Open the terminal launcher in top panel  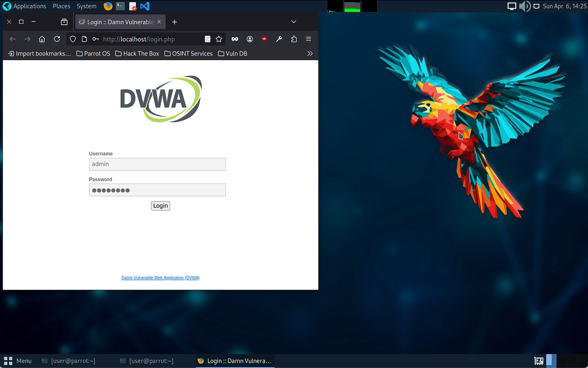pyautogui.click(x=120, y=6)
